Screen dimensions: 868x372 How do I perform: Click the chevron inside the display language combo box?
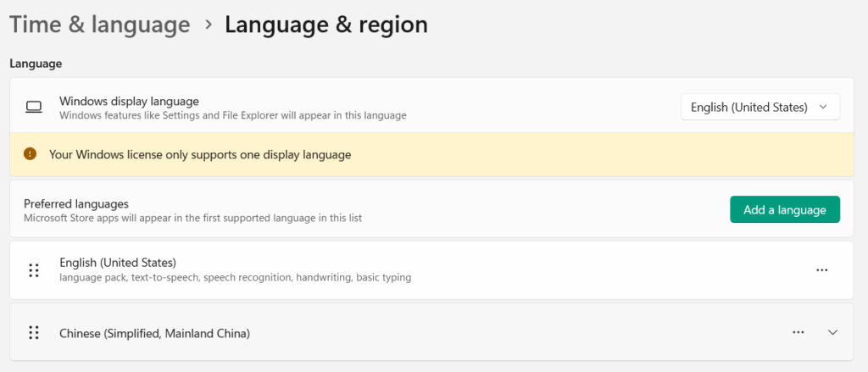[x=822, y=108]
